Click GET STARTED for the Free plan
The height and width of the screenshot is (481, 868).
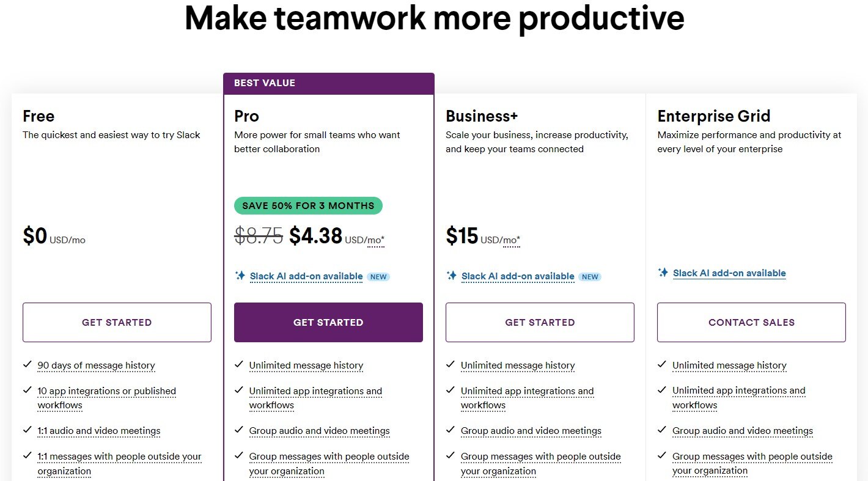(117, 322)
